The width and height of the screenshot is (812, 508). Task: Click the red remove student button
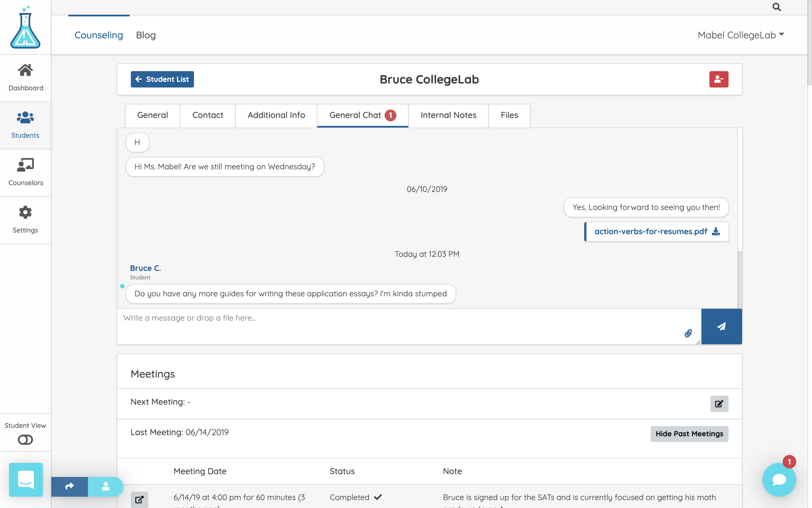coord(718,79)
